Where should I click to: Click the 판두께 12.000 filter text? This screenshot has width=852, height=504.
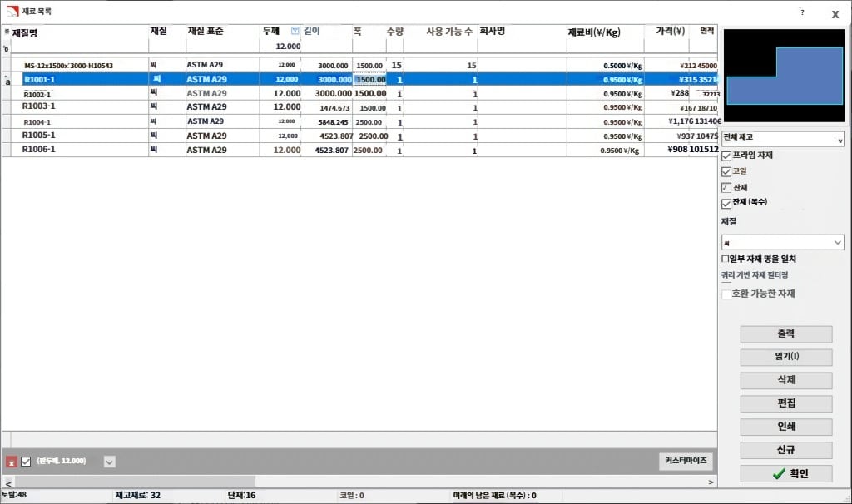62,461
